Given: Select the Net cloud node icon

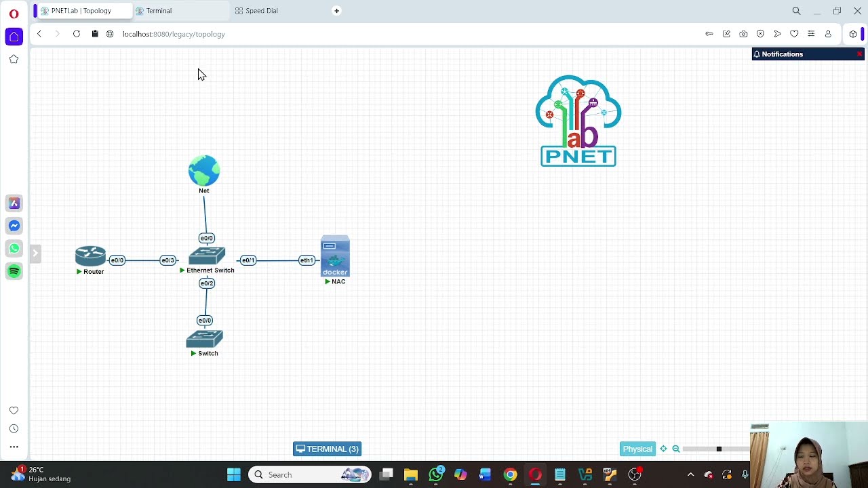Looking at the screenshot, I should pyautogui.click(x=204, y=170).
